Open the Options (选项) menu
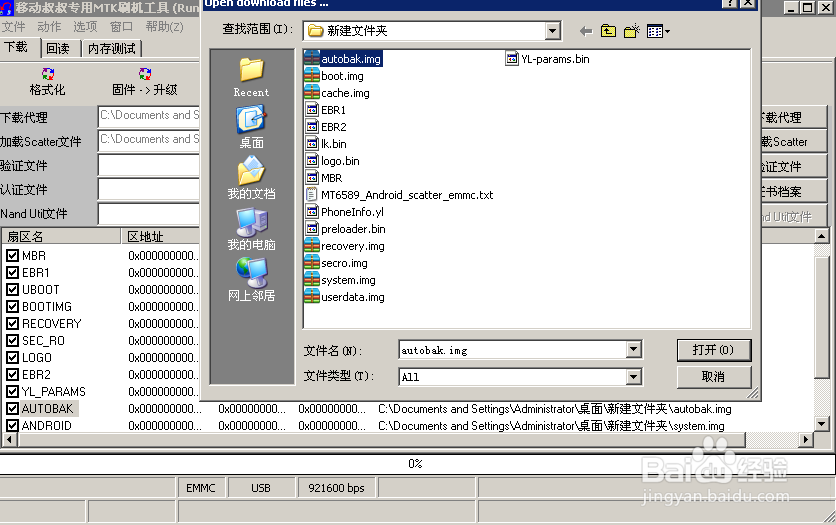 pyautogui.click(x=85, y=27)
